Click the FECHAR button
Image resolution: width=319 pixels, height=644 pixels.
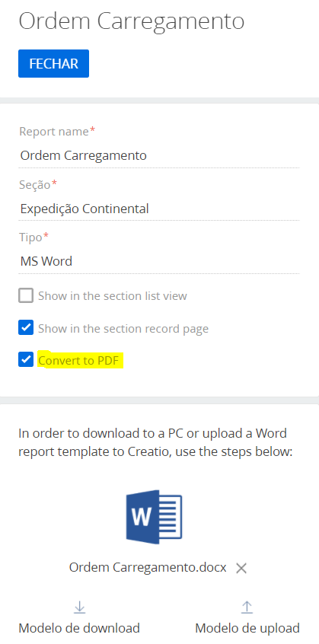click(x=53, y=64)
